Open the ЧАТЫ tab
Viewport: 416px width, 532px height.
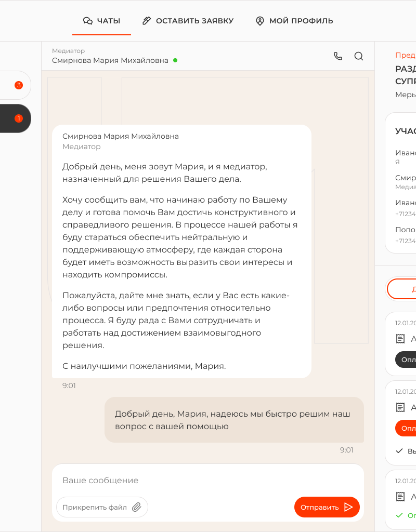[x=102, y=21]
